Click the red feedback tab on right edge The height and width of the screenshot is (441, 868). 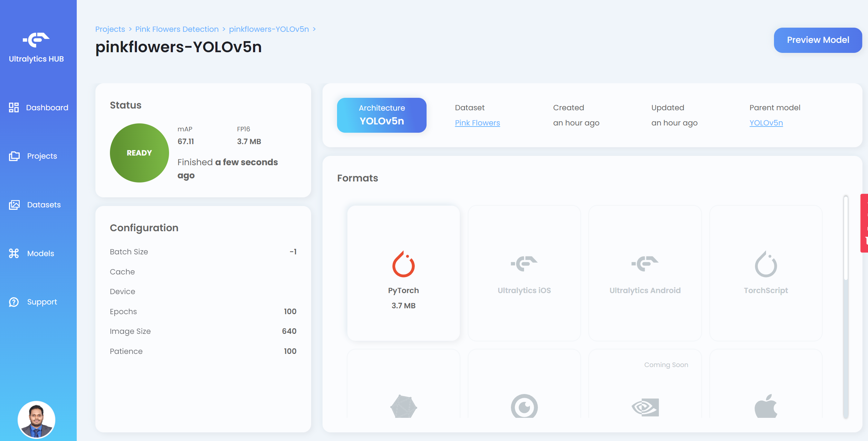click(864, 223)
